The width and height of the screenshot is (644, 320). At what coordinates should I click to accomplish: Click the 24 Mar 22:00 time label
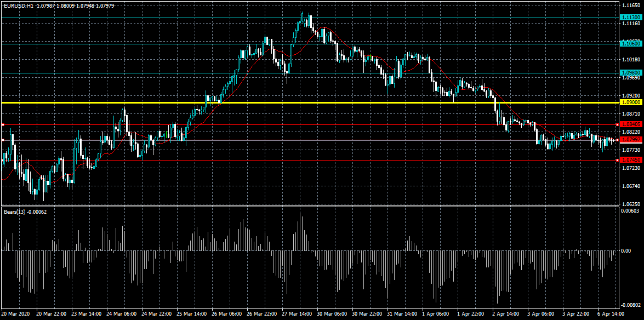pos(157,314)
